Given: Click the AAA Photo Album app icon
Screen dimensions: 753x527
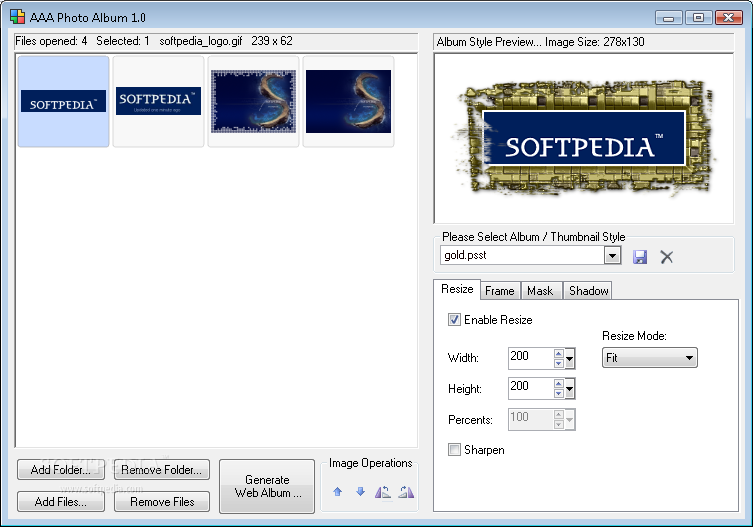Looking at the screenshot, I should pyautogui.click(x=17, y=17).
